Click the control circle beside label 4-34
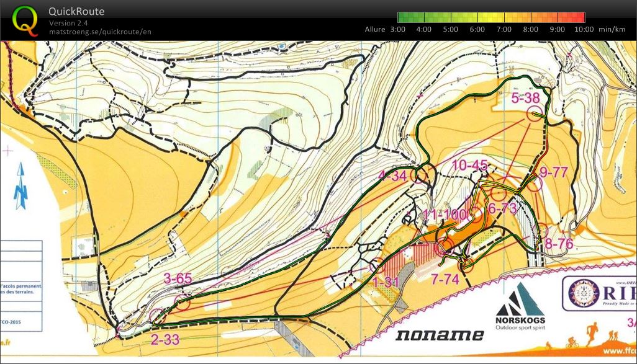Viewport: 637px width, 364px height. 418,175
